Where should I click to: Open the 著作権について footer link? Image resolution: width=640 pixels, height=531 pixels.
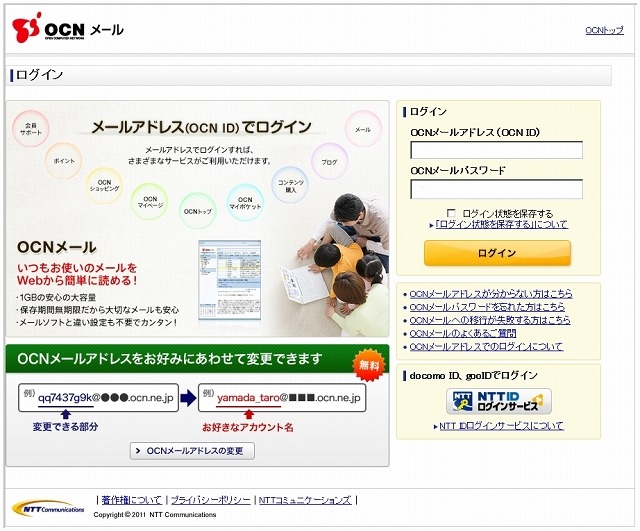[x=132, y=500]
